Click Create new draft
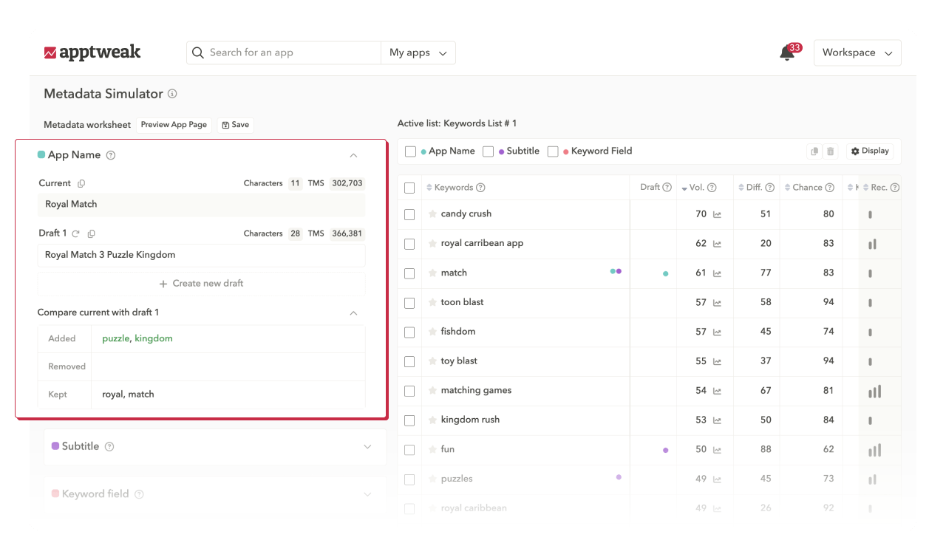The image size is (946, 560). (201, 284)
